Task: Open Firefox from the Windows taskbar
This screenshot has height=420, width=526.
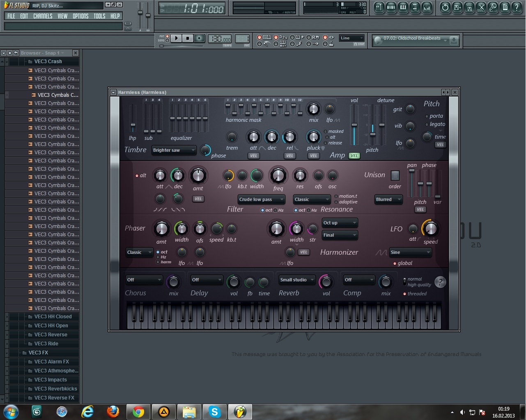Action: (x=113, y=411)
